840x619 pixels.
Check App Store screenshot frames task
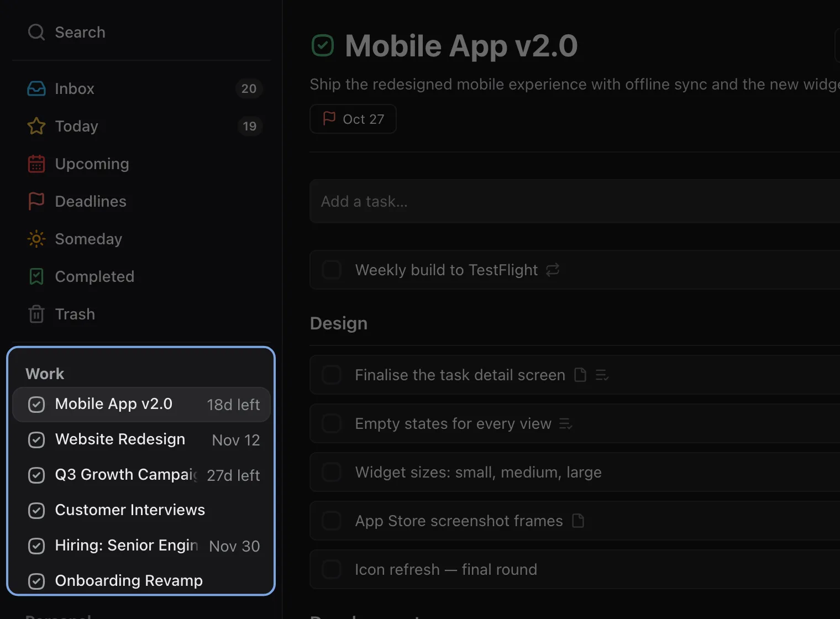coord(332,521)
